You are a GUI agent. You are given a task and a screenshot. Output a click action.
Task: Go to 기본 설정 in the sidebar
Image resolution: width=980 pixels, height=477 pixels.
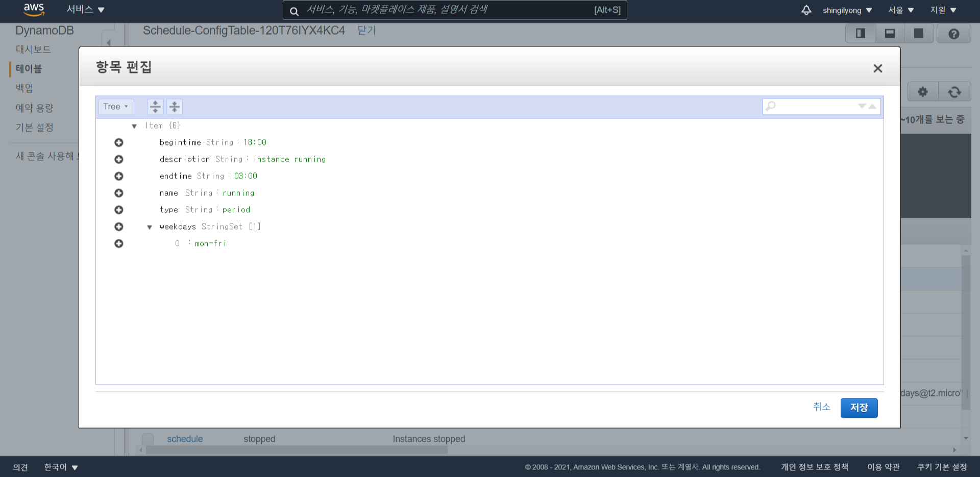click(x=35, y=128)
